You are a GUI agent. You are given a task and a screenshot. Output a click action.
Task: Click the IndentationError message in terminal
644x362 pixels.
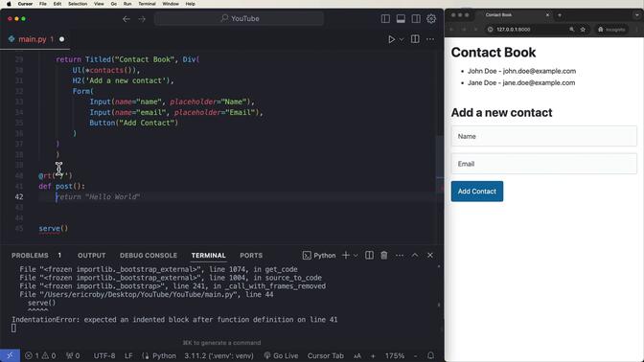[x=174, y=319]
